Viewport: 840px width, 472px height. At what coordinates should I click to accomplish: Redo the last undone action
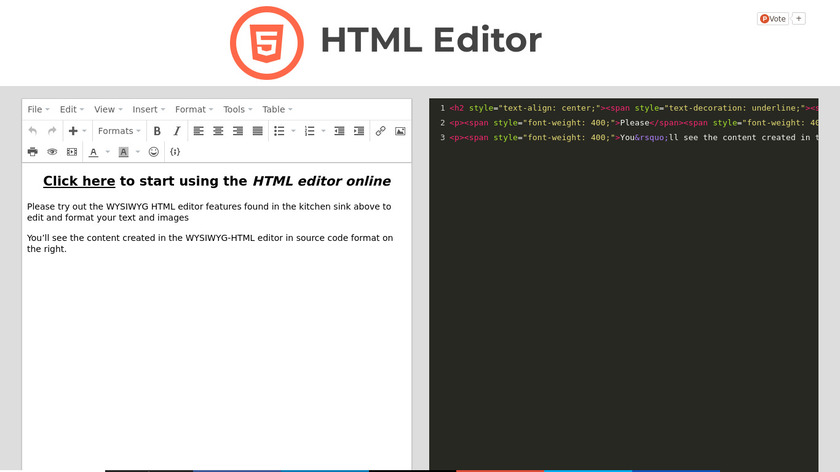(52, 131)
